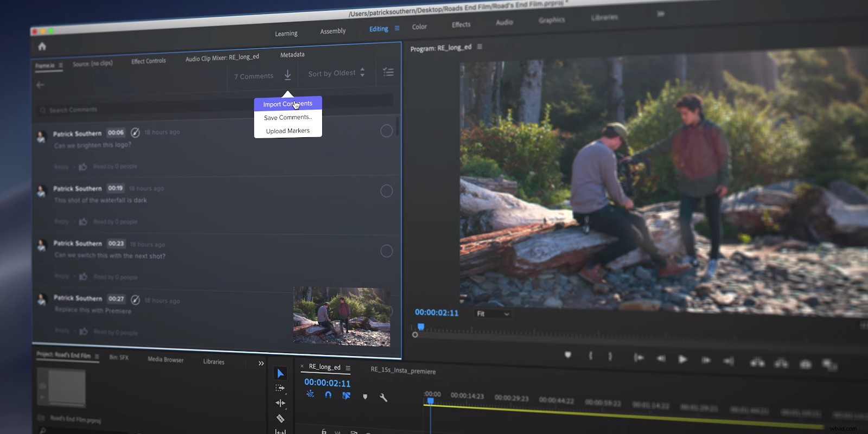Screen dimensions: 868x434
Task: Expand the Project panel overflow chevron
Action: point(261,363)
